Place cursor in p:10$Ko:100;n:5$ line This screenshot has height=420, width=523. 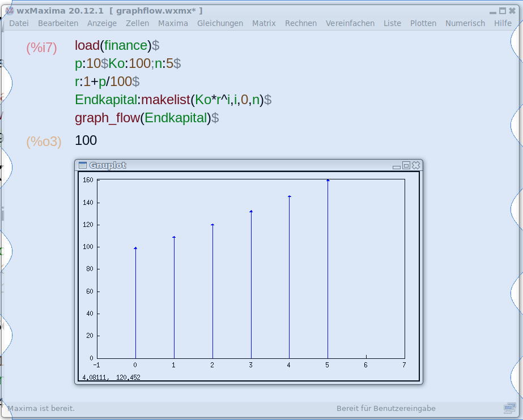[127, 63]
